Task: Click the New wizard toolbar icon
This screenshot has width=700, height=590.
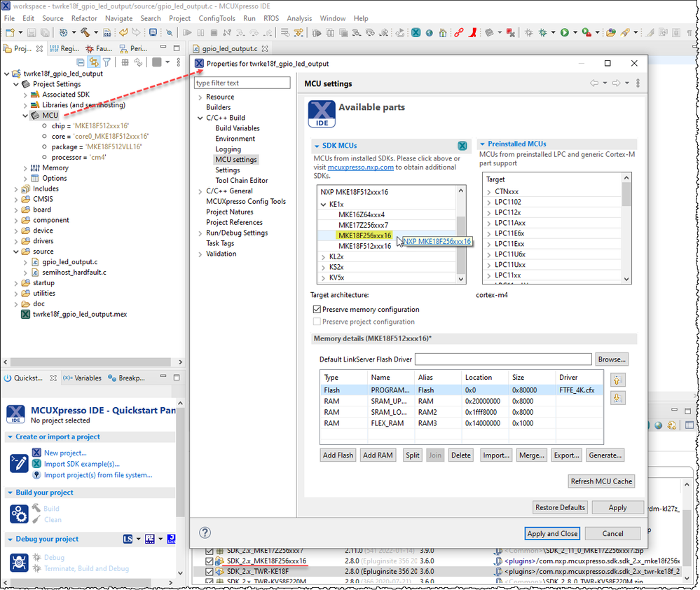Action: click(x=10, y=32)
